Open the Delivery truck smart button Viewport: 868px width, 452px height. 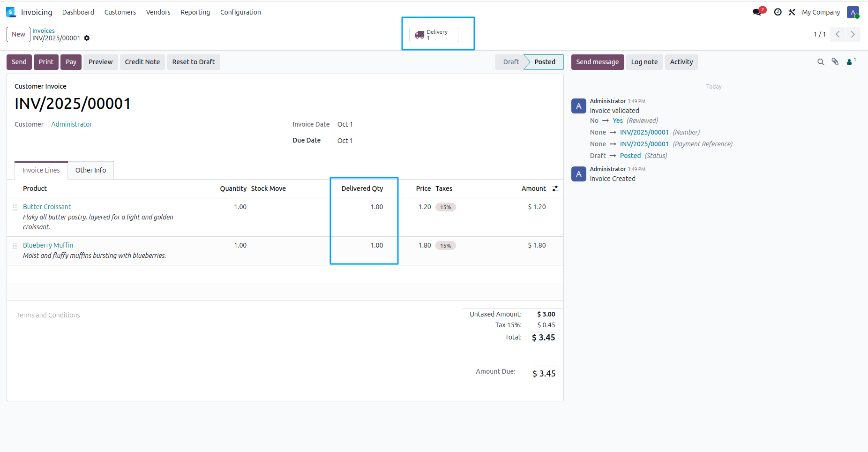[434, 34]
